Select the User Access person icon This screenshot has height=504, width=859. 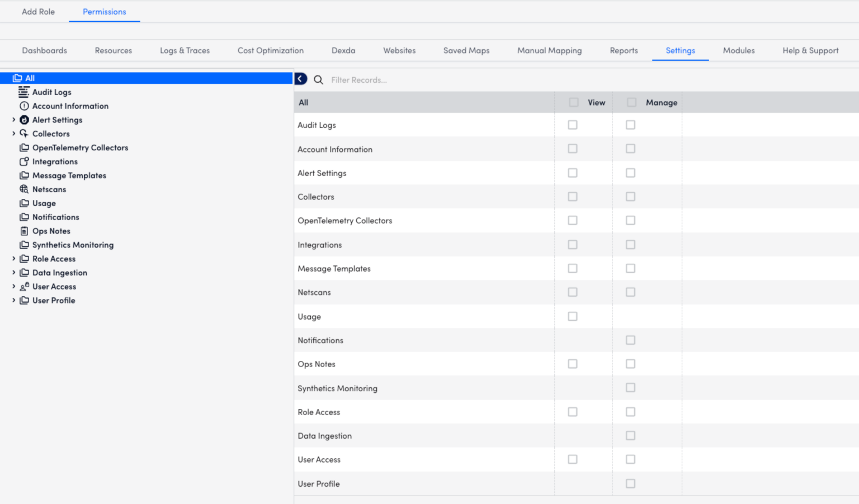pyautogui.click(x=25, y=286)
